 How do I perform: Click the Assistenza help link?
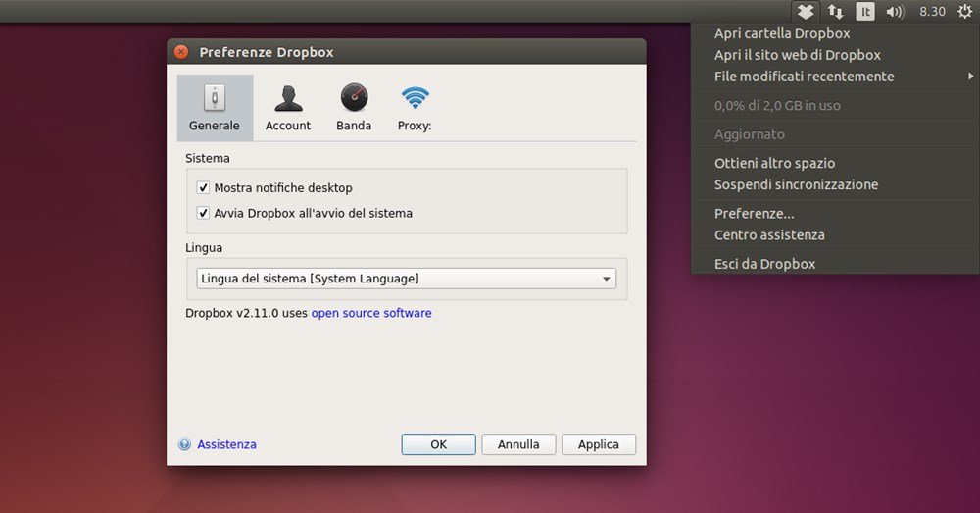tap(226, 444)
